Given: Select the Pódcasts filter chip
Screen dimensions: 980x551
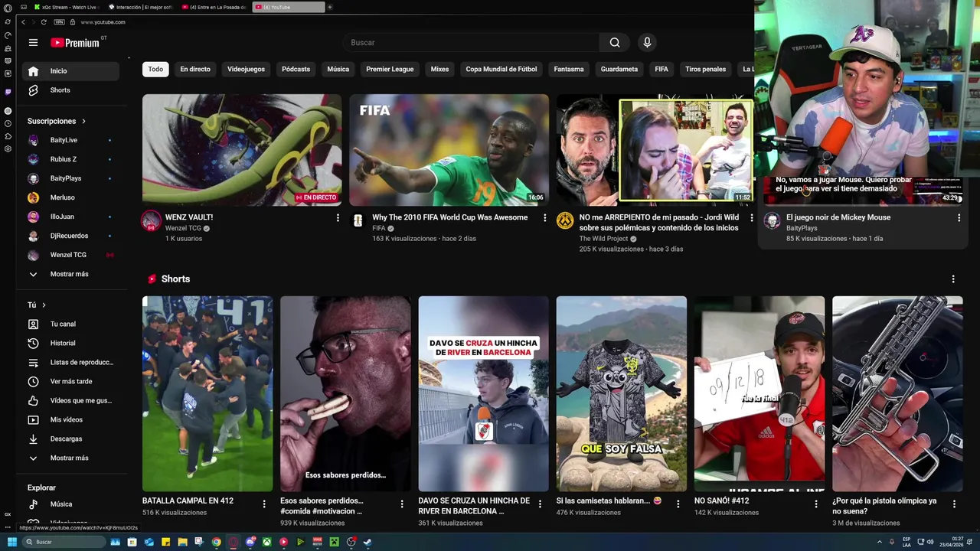Looking at the screenshot, I should click(x=296, y=69).
